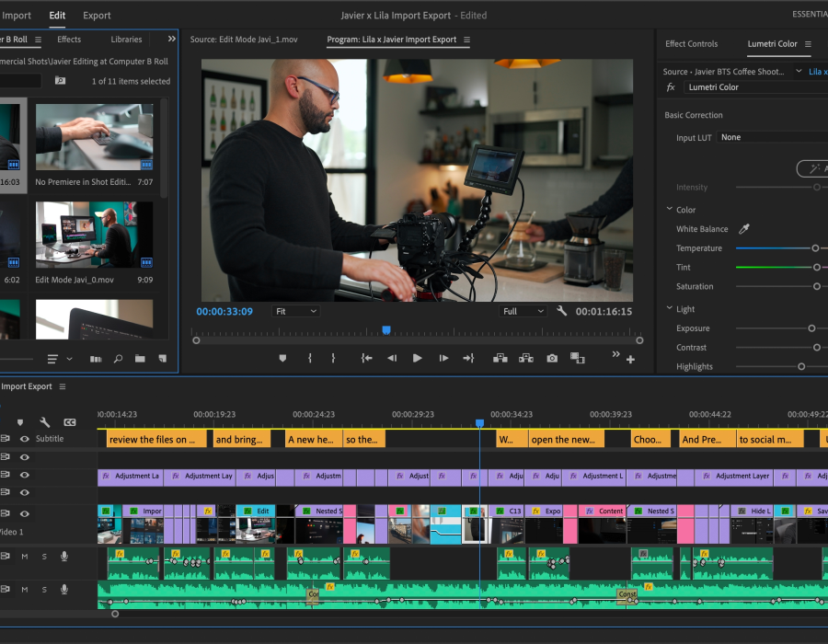828x644 pixels.
Task: Toggle the timeline captions CC icon
Action: click(x=70, y=422)
